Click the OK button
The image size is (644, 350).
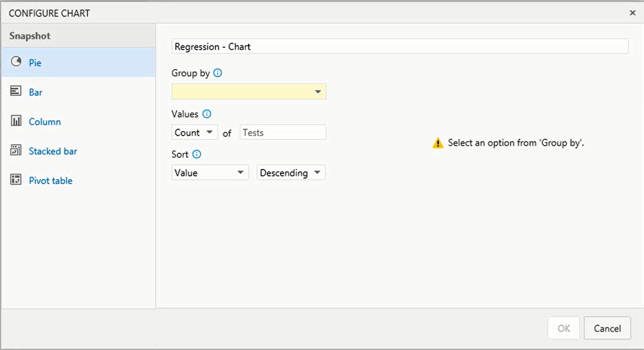click(x=563, y=328)
